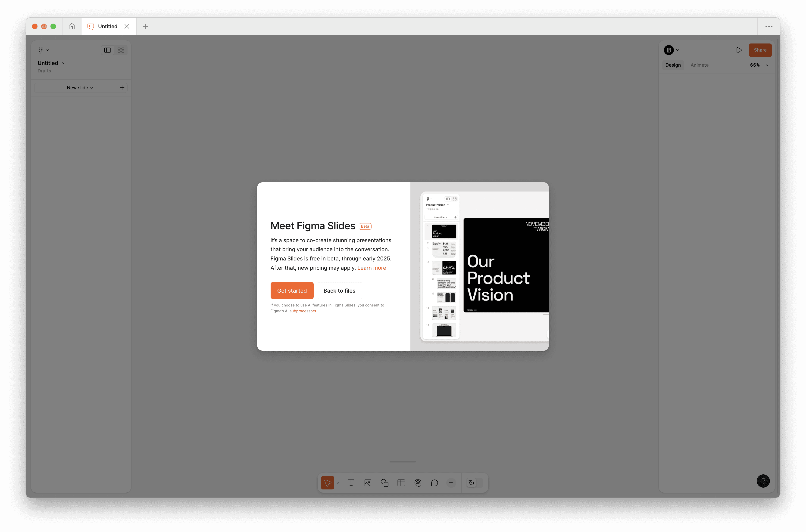Select the Interactive widgets tool
Viewport: 806px width, 532px height.
[x=418, y=483]
